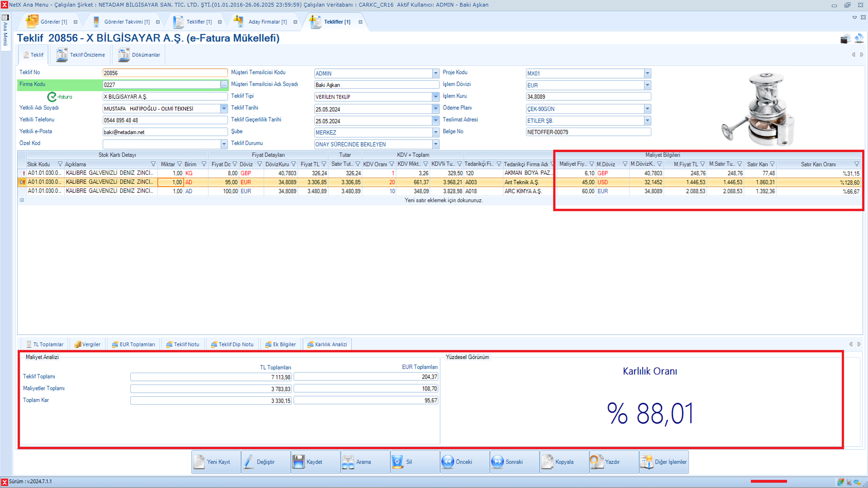This screenshot has width=868, height=488.
Task: Close the Aday Firmalar tab
Action: (x=295, y=22)
